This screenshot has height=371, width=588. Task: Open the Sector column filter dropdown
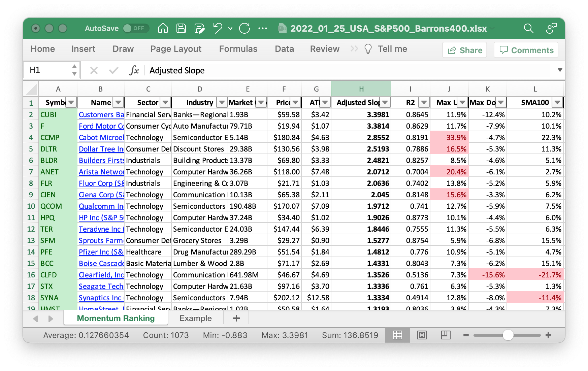165,102
